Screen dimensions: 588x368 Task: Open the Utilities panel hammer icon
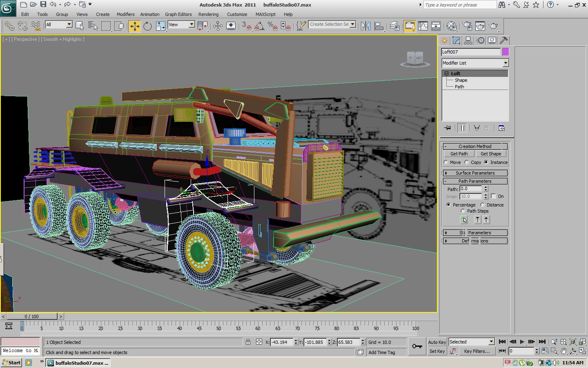coord(503,40)
